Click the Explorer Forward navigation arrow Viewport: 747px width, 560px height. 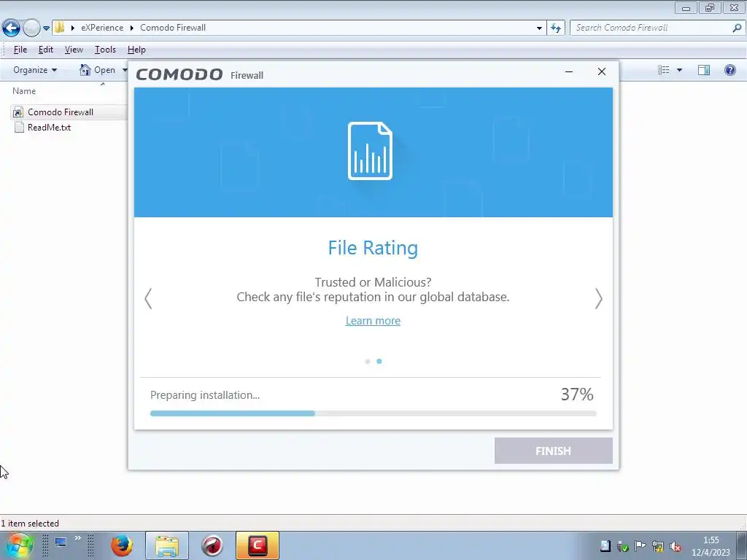31,28
